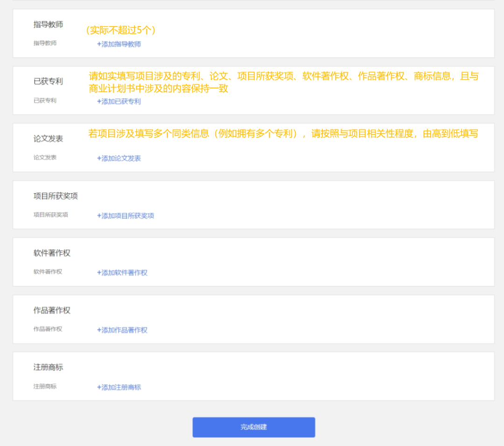
Task: Click the large 指导教师 section heading
Action: pyautogui.click(x=48, y=25)
